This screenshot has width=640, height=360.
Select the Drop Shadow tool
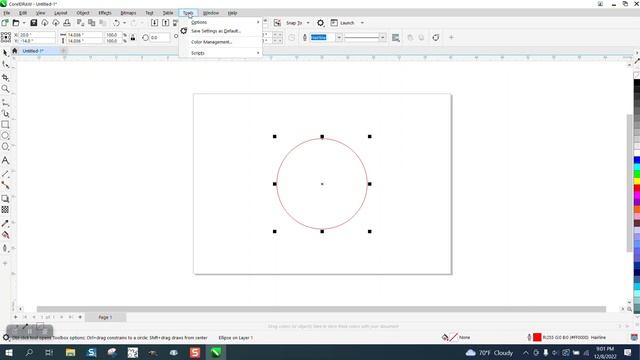pyautogui.click(x=5, y=198)
